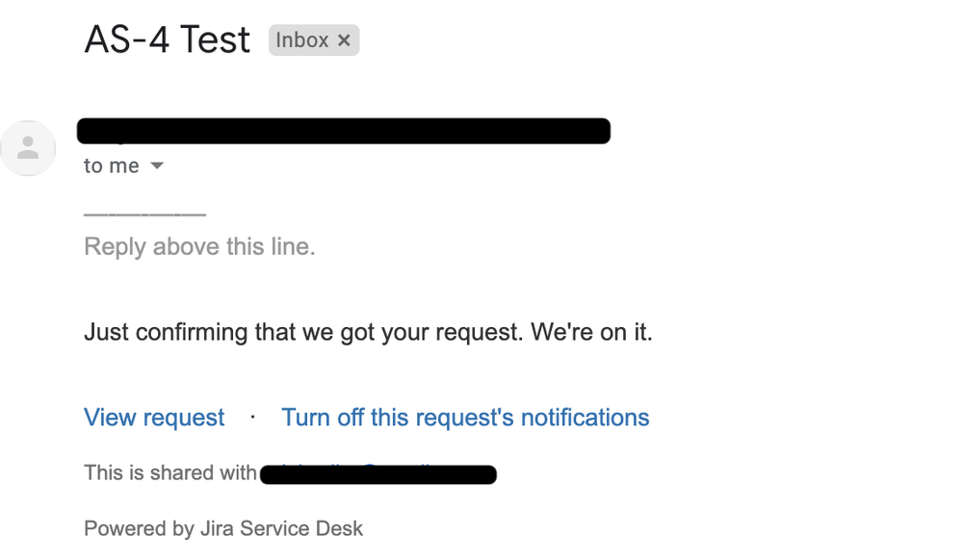Turn off this request's notifications
Screen dimensions: 962x560
pos(465,418)
